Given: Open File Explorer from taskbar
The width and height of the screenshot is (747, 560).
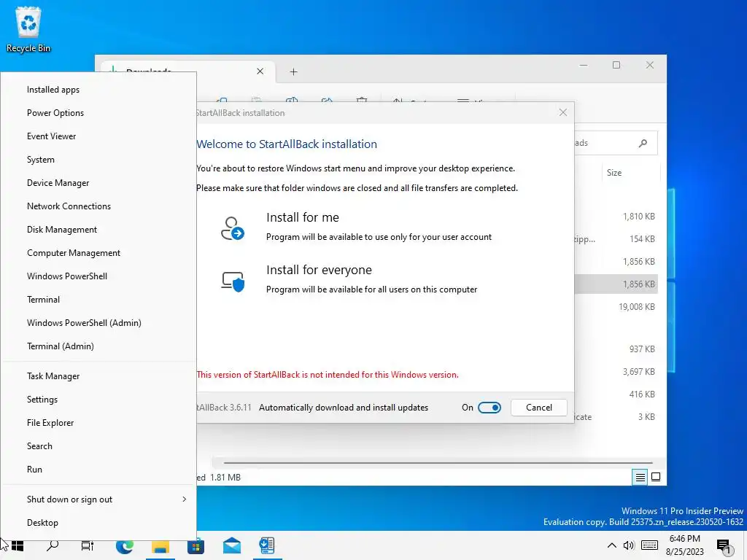Looking at the screenshot, I should click(160, 545).
